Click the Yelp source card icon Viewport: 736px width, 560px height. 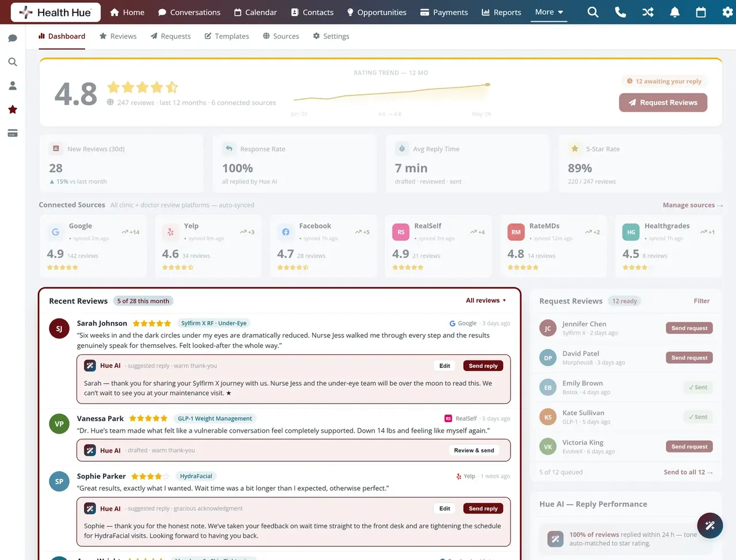pos(170,232)
